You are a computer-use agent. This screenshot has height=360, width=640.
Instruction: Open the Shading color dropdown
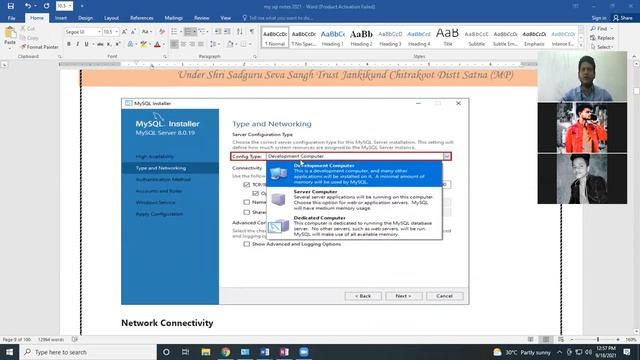(x=236, y=44)
